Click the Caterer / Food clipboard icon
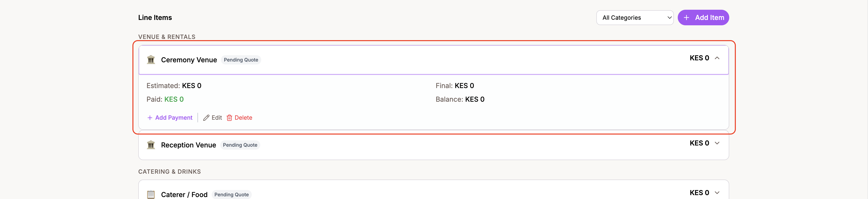868x199 pixels. [151, 195]
